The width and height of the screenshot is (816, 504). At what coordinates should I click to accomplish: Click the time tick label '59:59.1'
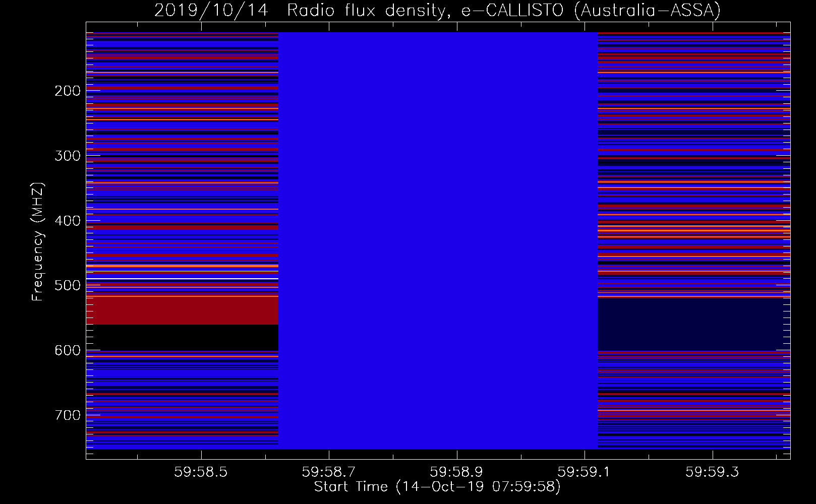585,472
